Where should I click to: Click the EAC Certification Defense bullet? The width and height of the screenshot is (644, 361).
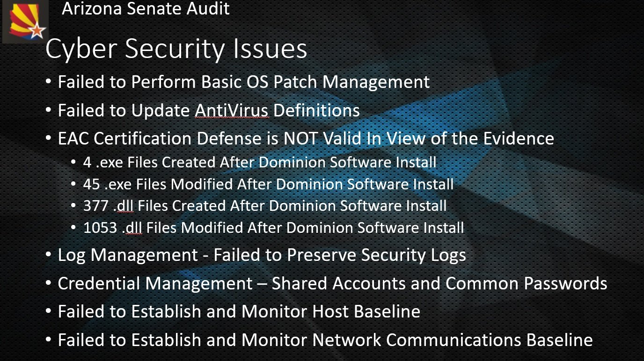306,139
